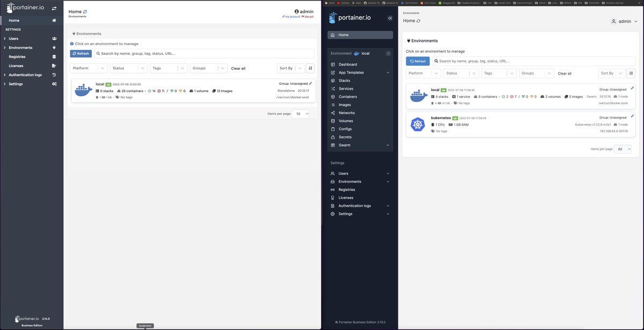Open Sort By dropdown in 2.14 window
This screenshot has width=644, height=330.
[x=291, y=68]
